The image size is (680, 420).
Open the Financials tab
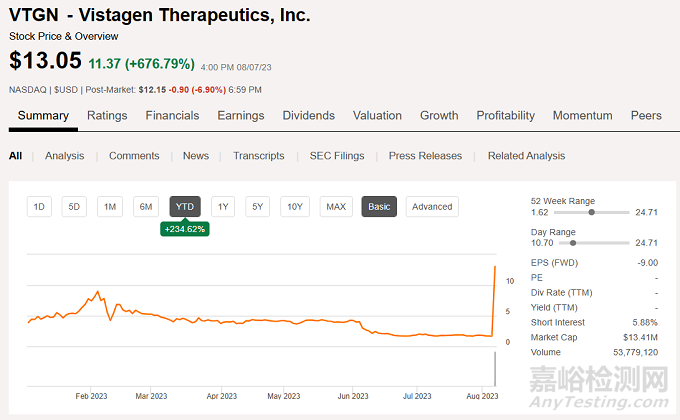point(172,116)
